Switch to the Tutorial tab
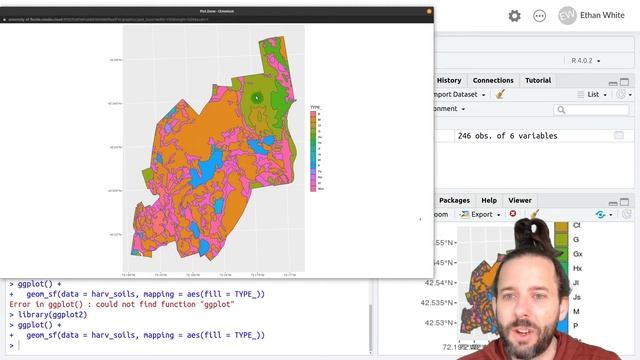This screenshot has width=640, height=360. pyautogui.click(x=538, y=80)
